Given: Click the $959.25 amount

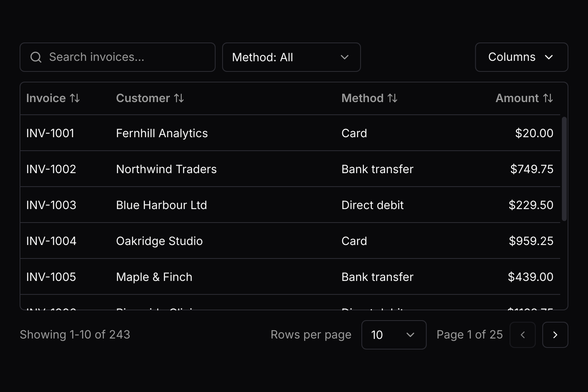Looking at the screenshot, I should tap(531, 241).
